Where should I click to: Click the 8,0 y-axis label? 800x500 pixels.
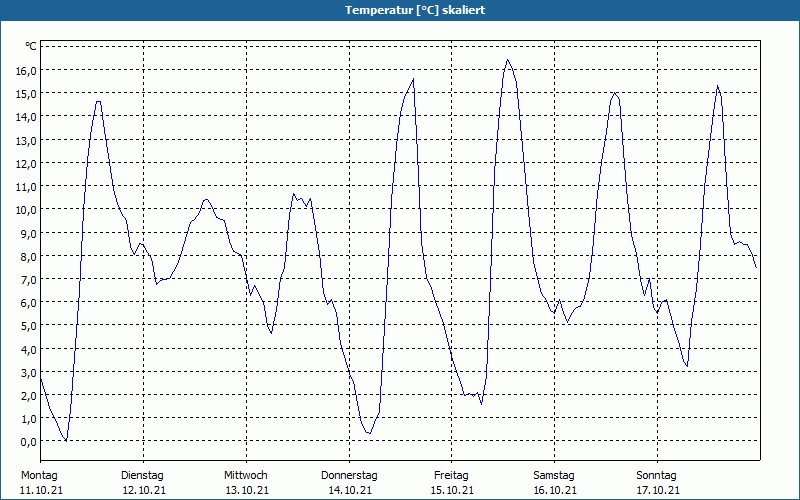31,257
